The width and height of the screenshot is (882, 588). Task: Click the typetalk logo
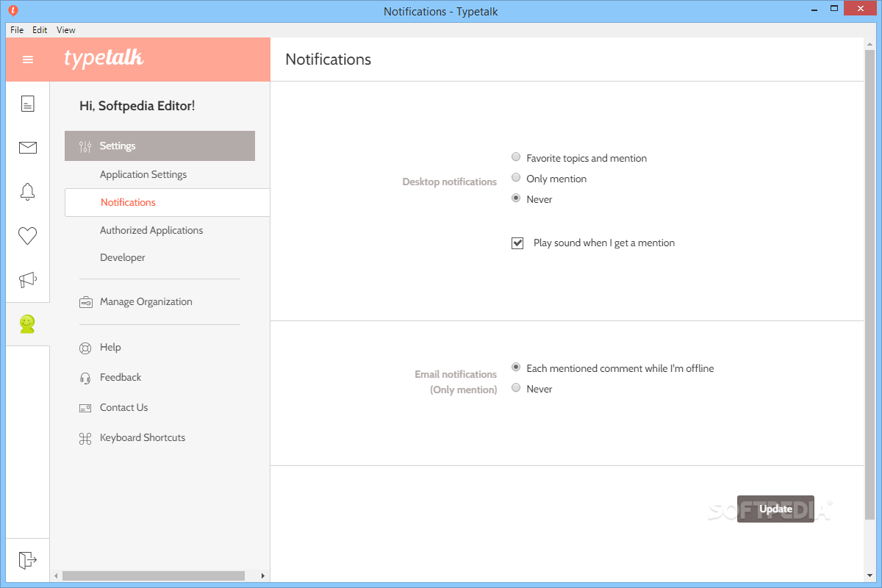pyautogui.click(x=104, y=58)
